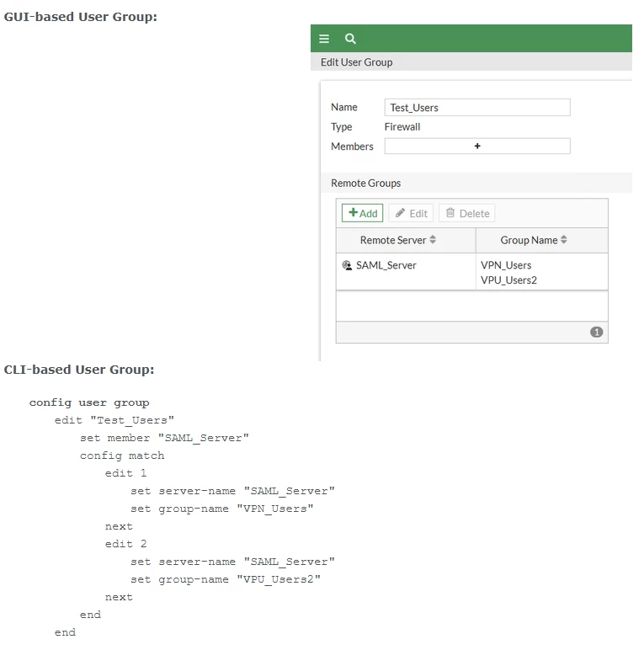Click the GUI-based User Group heading
Viewport: 644px width, 650px height.
pos(81,17)
